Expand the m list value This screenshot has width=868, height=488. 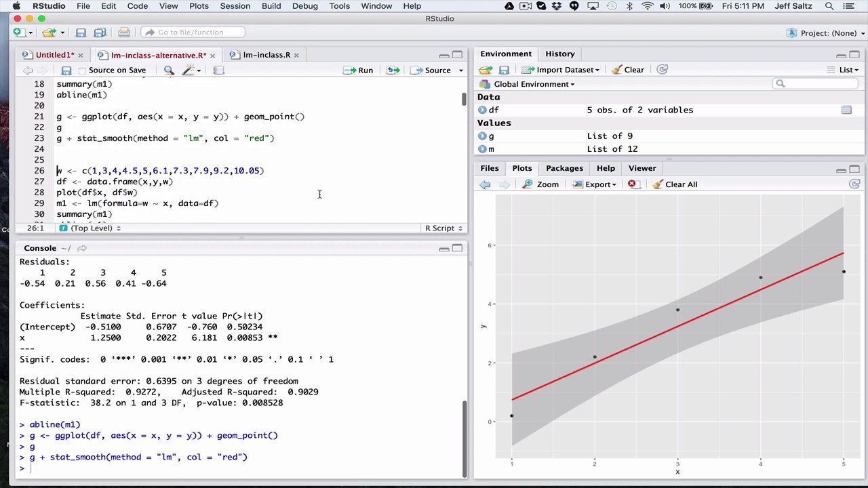482,149
